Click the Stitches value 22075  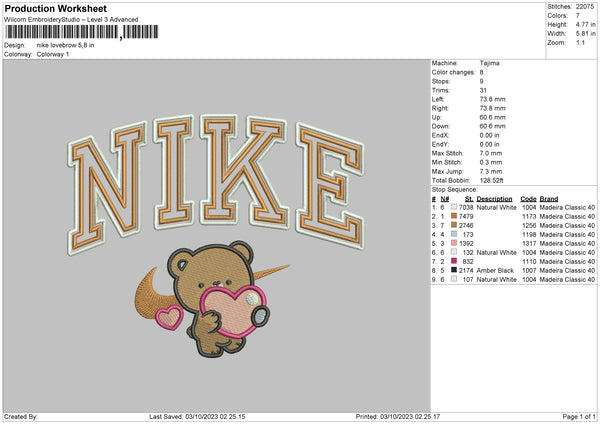click(x=585, y=7)
